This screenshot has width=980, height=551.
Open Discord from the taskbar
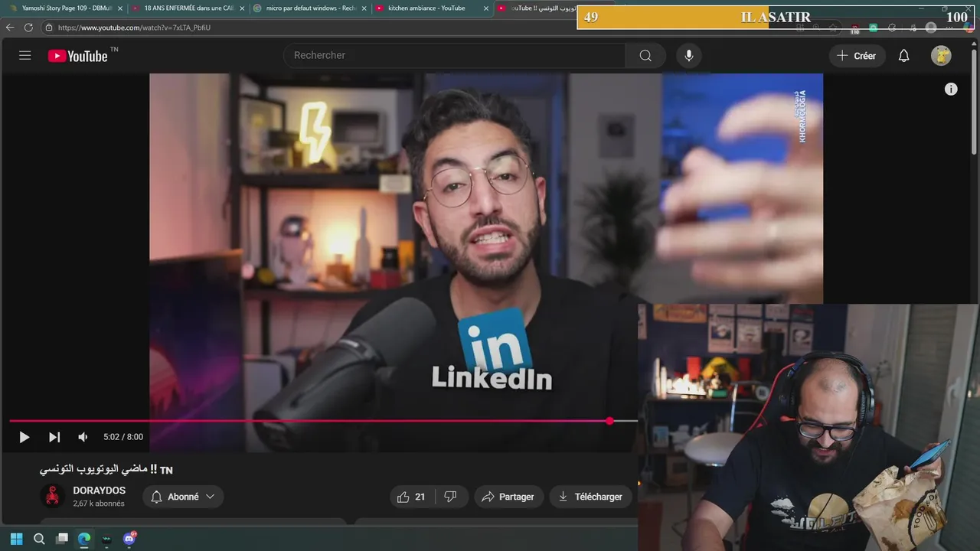(x=129, y=539)
